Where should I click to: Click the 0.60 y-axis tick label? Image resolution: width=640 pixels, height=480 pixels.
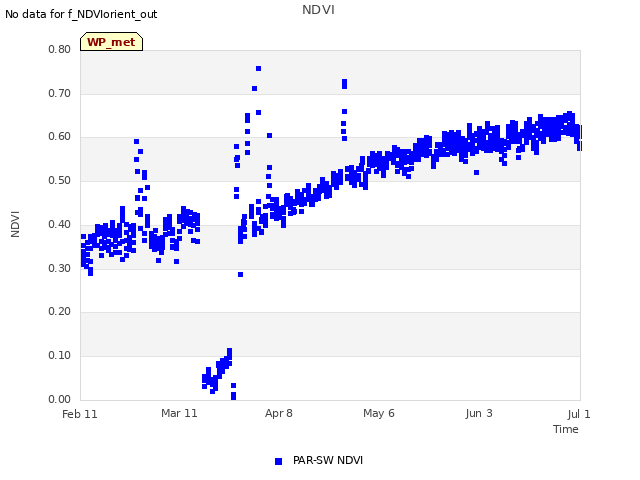pyautogui.click(x=60, y=136)
